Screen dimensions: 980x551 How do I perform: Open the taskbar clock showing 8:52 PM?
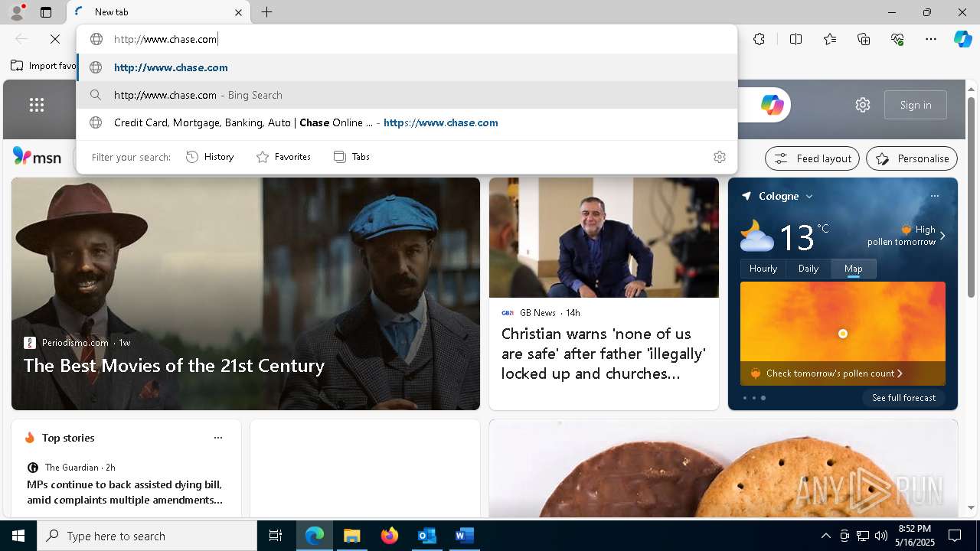pos(914,536)
